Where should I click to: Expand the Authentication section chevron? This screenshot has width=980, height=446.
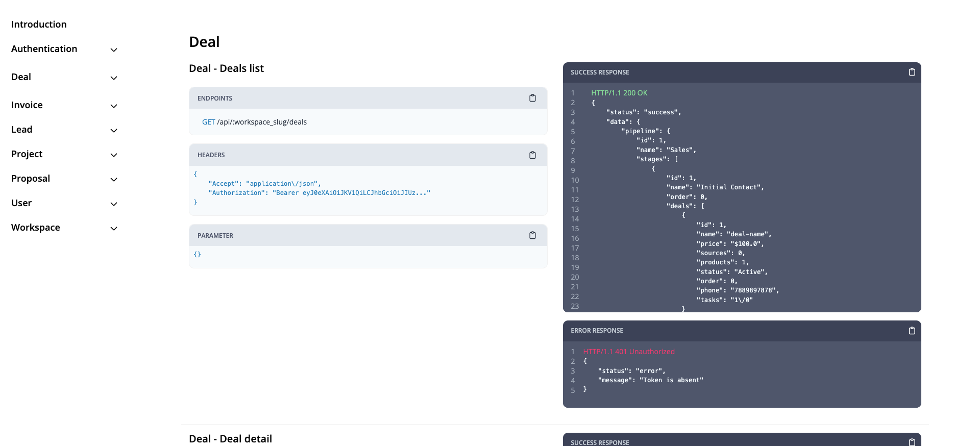pyautogui.click(x=114, y=49)
